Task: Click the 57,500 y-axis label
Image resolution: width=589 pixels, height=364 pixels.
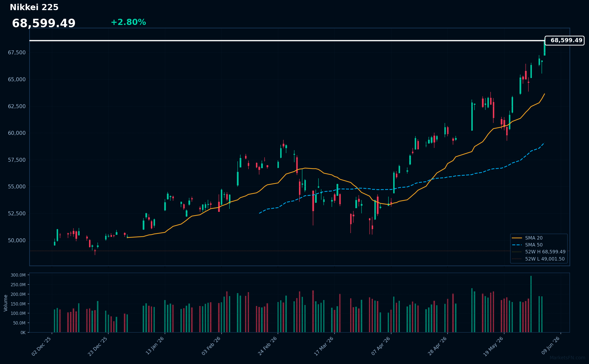Action: 17,160
